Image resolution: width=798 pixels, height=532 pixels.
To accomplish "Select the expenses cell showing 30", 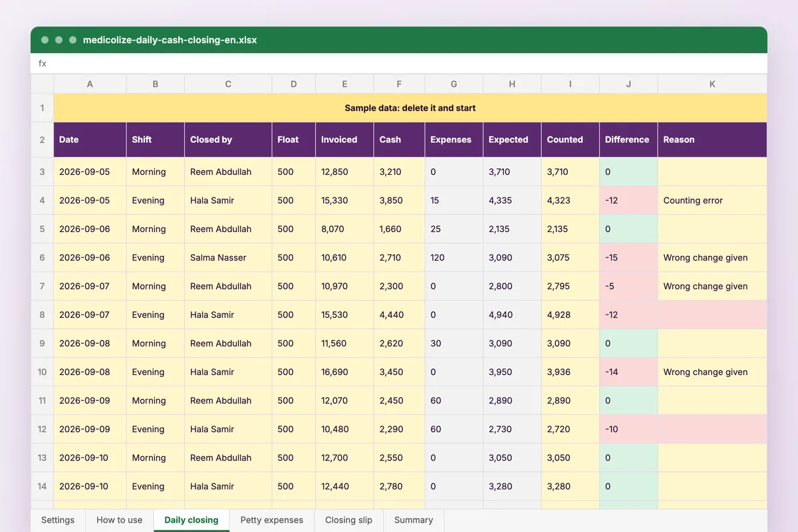I will [x=454, y=343].
